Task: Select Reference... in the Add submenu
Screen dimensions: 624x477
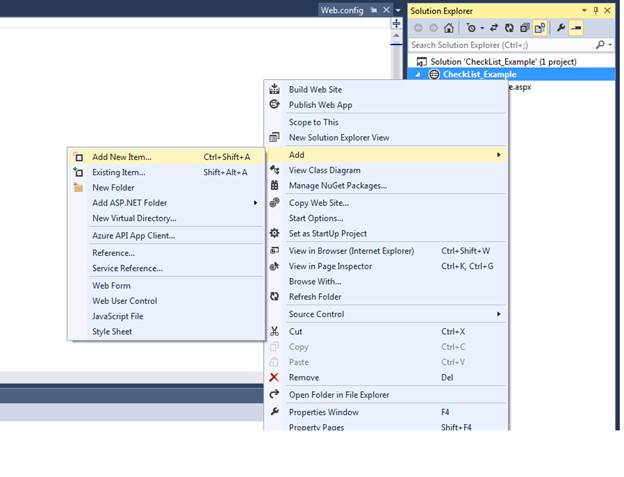Action: [x=166, y=253]
